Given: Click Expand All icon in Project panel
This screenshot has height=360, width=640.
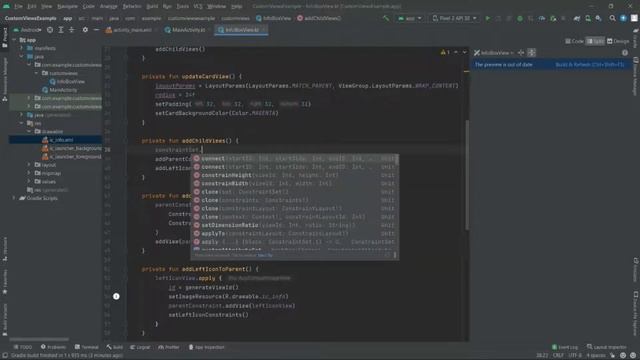Looking at the screenshot, I should tap(61, 30).
